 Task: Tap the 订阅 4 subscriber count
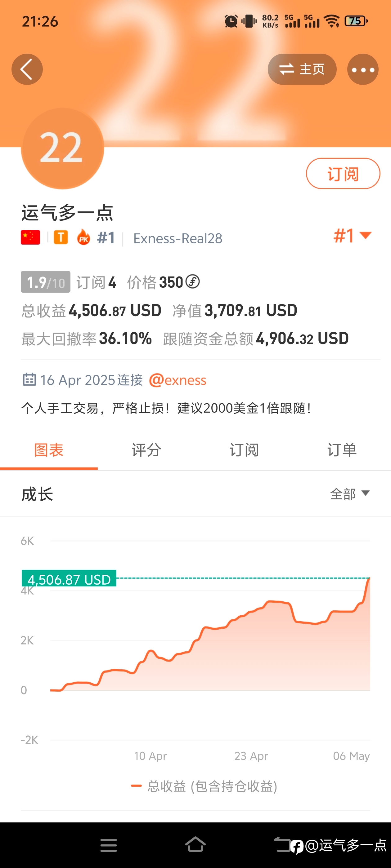click(x=96, y=282)
